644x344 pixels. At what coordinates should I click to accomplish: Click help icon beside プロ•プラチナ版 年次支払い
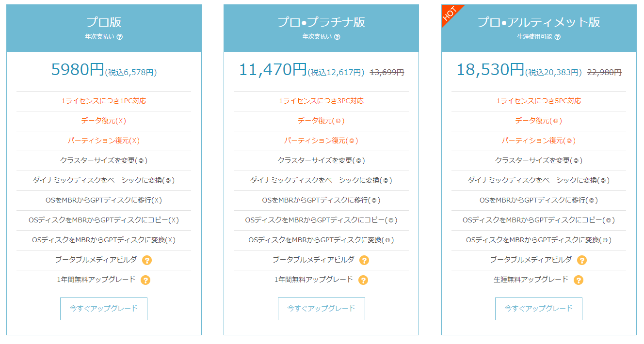337,37
